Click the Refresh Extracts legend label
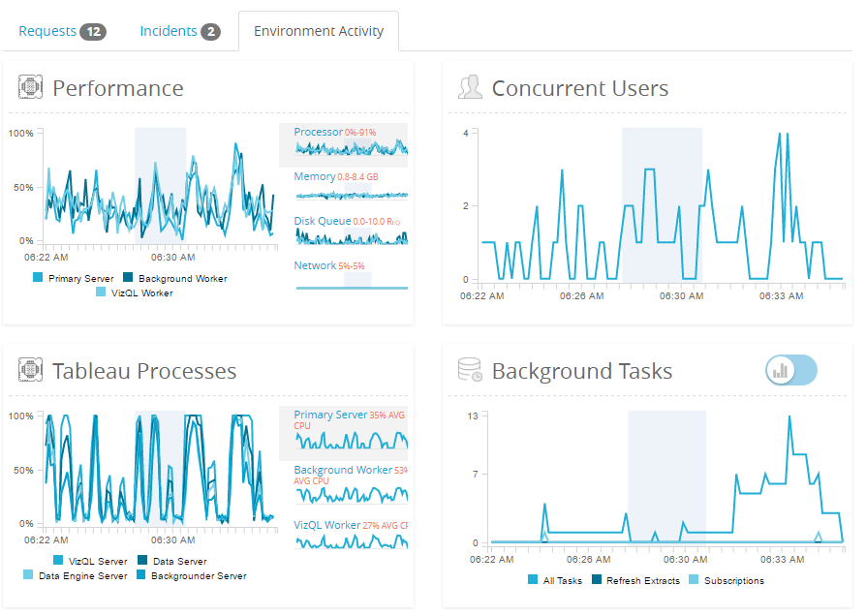The width and height of the screenshot is (866, 616). (x=643, y=580)
